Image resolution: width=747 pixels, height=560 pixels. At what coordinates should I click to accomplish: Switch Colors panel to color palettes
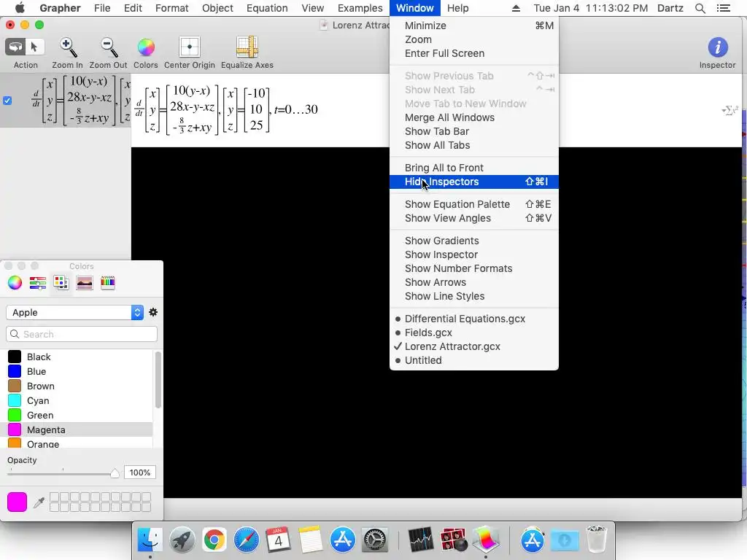(61, 283)
